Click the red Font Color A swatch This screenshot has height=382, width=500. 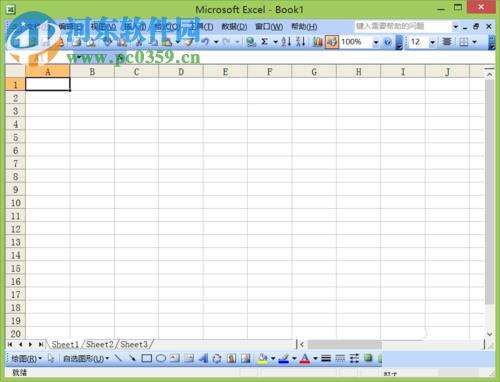coord(305,359)
